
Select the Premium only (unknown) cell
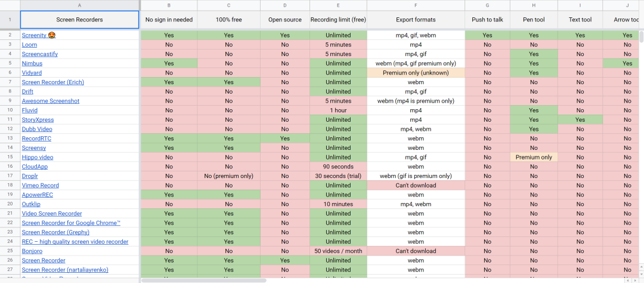click(416, 73)
